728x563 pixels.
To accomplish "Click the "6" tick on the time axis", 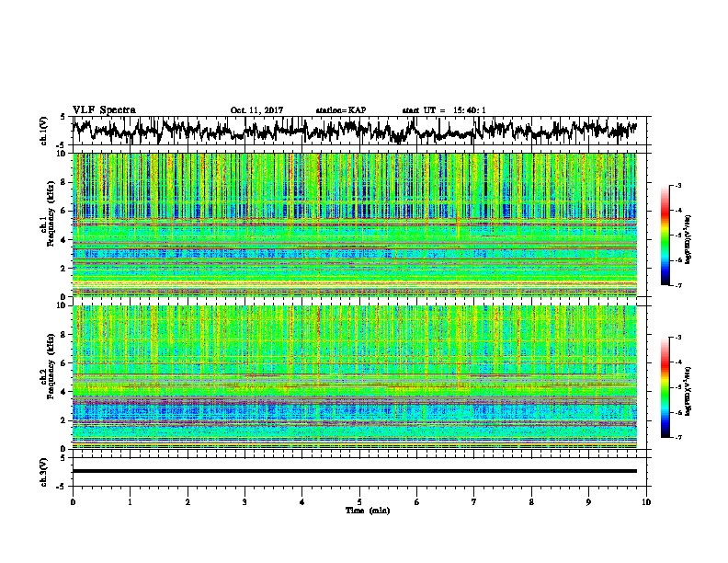I will pyautogui.click(x=417, y=502).
